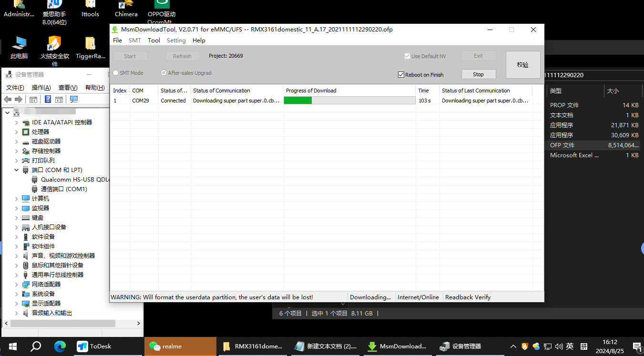Open the 新建文本文档 taskbar item
Viewport: 644px width, 356px height.
(326, 346)
